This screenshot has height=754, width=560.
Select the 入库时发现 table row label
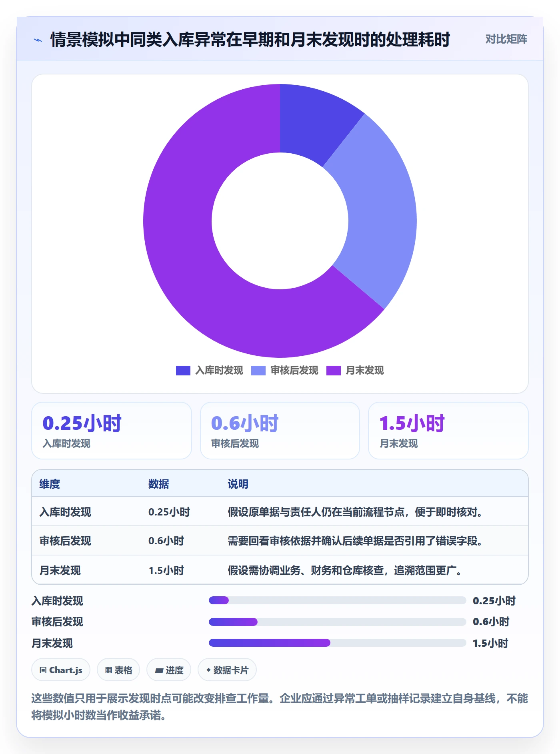pyautogui.click(x=65, y=512)
